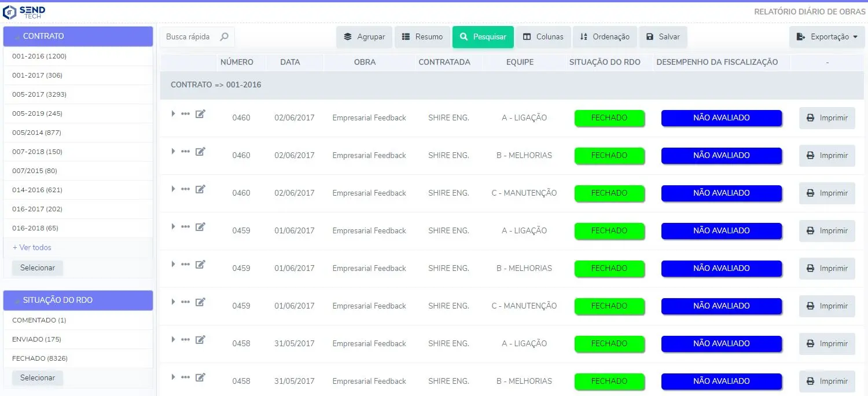Image resolution: width=868 pixels, height=396 pixels.
Task: Open the Exportação dropdown
Action: click(827, 36)
